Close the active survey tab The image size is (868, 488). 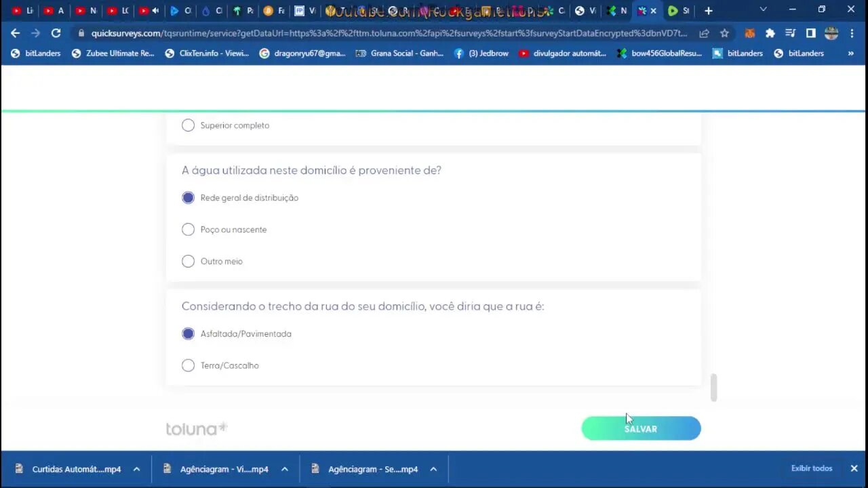654,11
